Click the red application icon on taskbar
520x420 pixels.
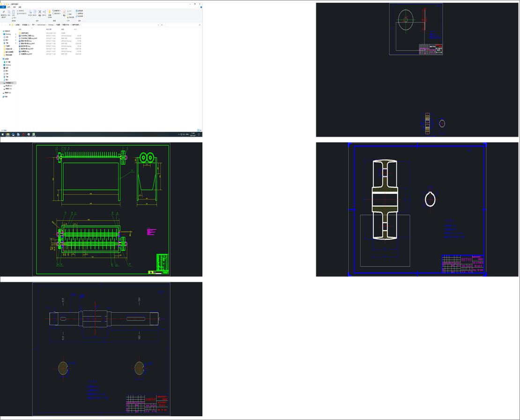click(23, 134)
